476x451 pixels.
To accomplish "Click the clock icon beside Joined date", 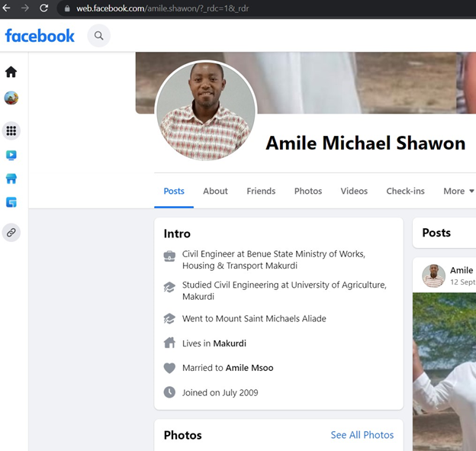I will (169, 392).
